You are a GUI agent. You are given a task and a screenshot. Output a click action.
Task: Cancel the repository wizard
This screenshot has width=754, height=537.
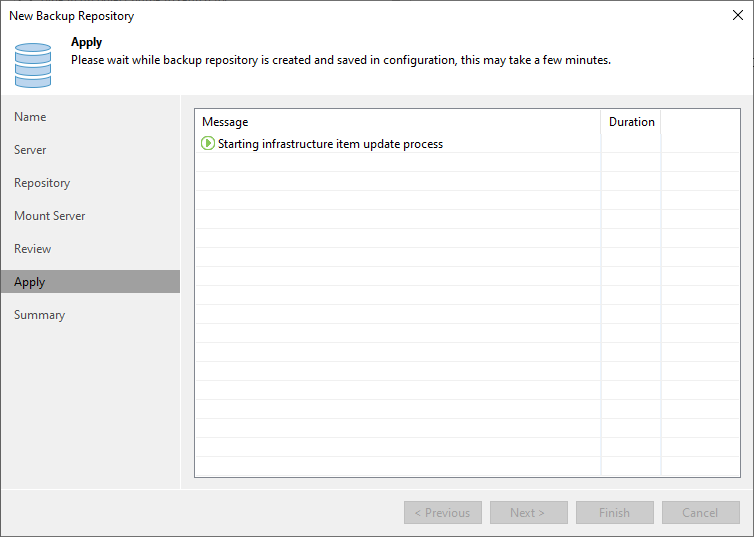coord(701,512)
